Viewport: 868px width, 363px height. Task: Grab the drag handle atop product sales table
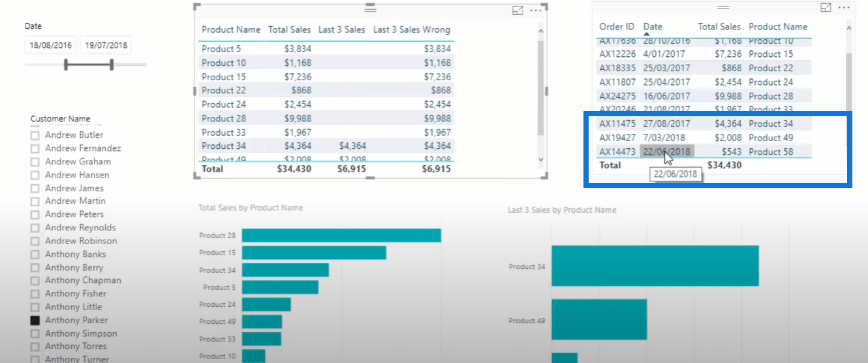371,9
